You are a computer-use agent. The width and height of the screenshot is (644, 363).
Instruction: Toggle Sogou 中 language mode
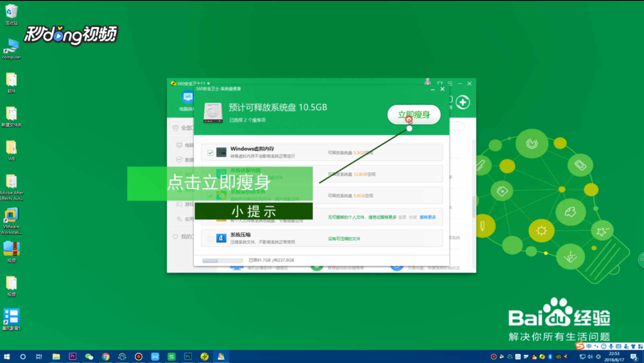coord(589,346)
